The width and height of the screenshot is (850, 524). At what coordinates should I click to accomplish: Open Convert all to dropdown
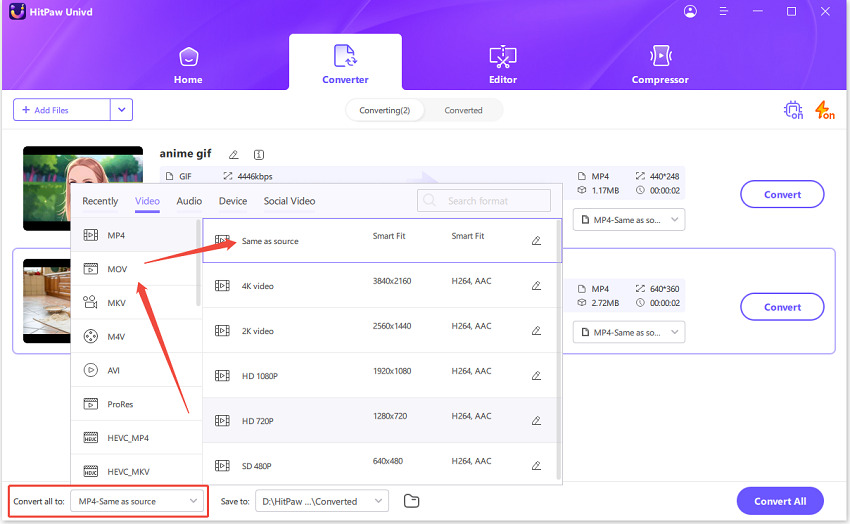[137, 501]
